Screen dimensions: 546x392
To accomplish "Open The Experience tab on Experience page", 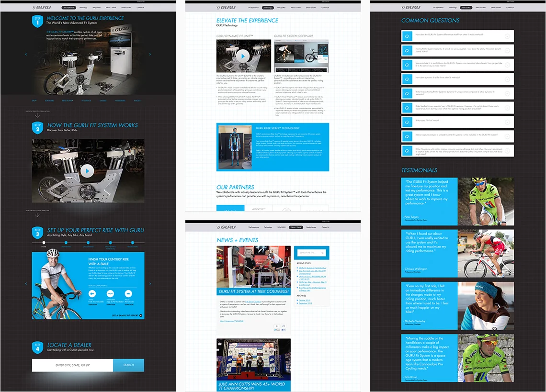I will point(68,7).
